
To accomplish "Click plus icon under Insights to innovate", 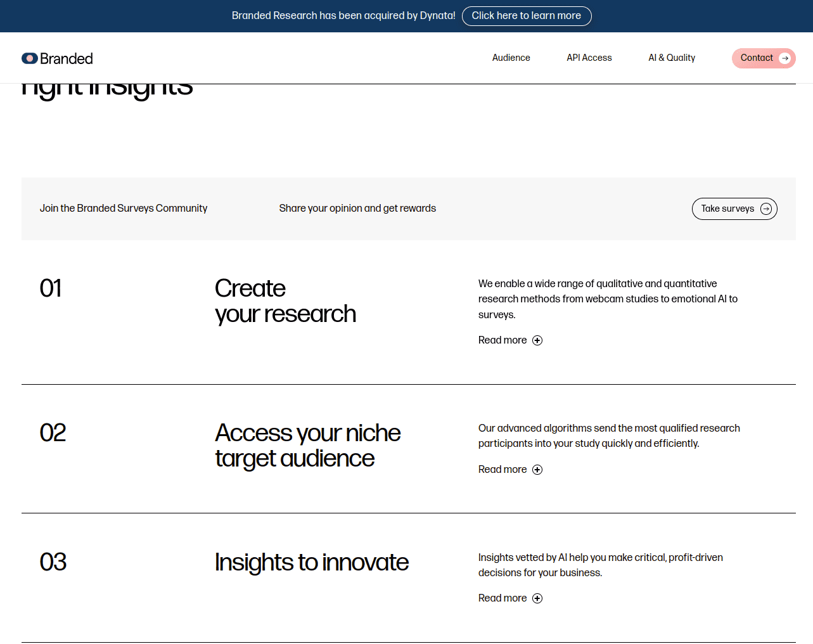I will click(537, 598).
